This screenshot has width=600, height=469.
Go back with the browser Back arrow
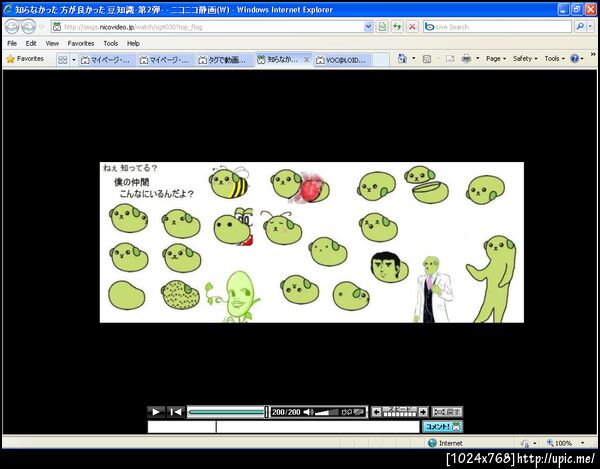tap(12, 27)
